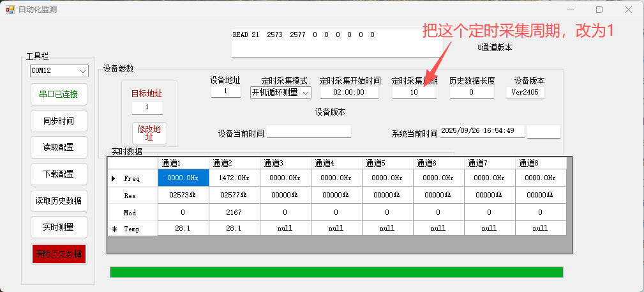Click the 目标地址 input field

147,107
